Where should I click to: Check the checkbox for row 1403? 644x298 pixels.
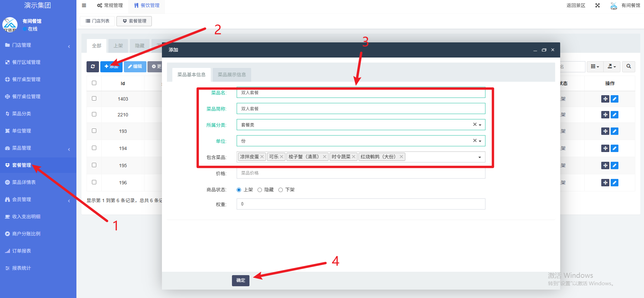click(94, 99)
